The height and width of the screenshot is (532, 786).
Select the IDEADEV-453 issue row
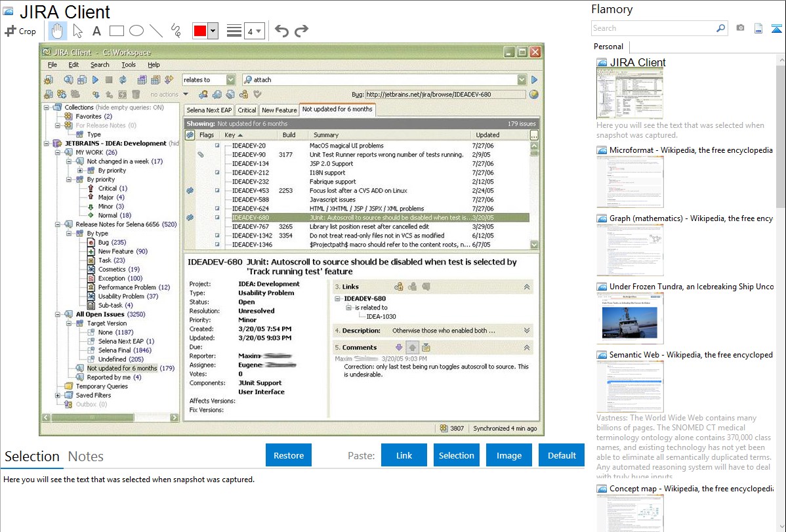click(356, 190)
